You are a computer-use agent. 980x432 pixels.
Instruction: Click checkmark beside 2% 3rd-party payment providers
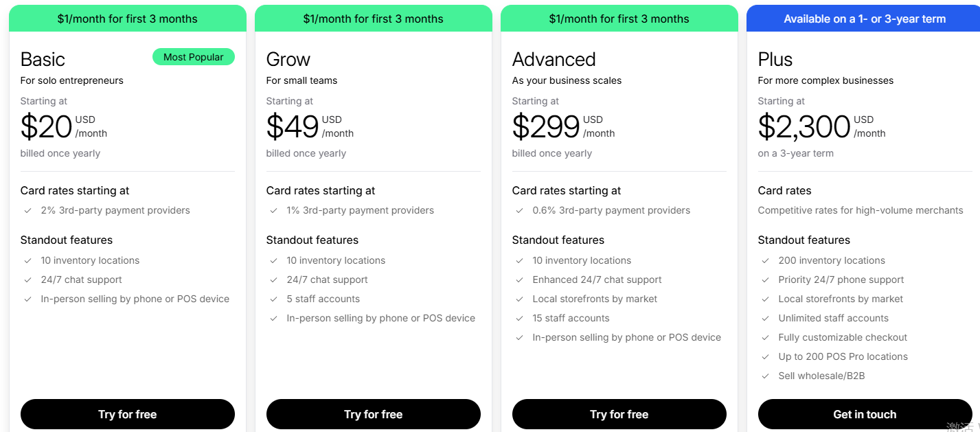tap(28, 211)
